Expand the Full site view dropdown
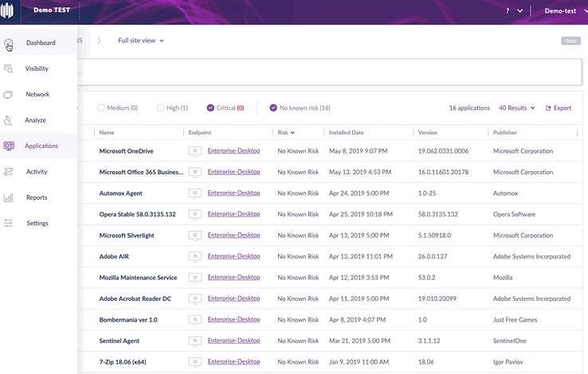Image resolution: width=588 pixels, height=374 pixels. 141,41
